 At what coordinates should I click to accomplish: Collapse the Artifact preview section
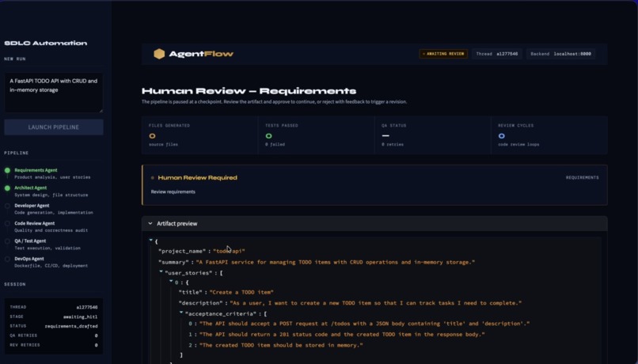150,223
